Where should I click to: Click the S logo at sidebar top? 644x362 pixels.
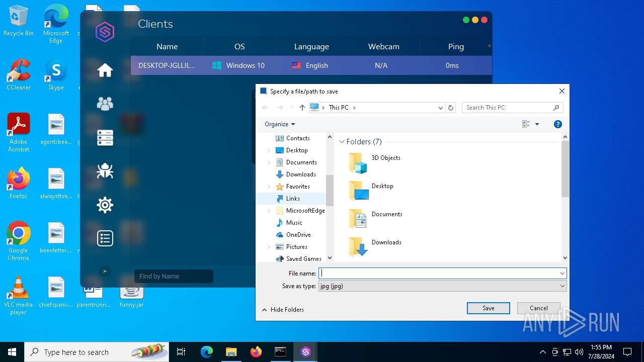click(x=105, y=32)
